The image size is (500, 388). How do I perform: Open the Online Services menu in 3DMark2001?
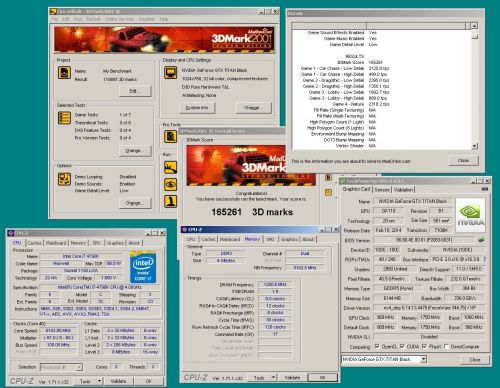[119, 19]
